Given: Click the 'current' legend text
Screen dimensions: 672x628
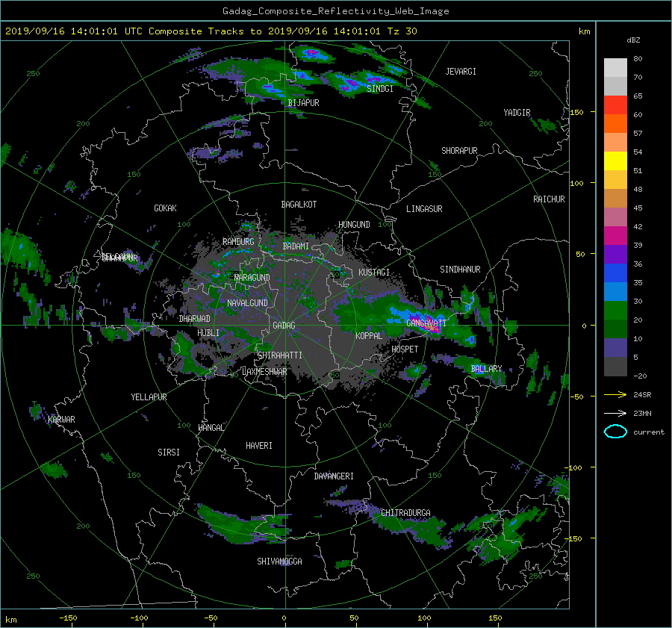Looking at the screenshot, I should (x=648, y=432).
